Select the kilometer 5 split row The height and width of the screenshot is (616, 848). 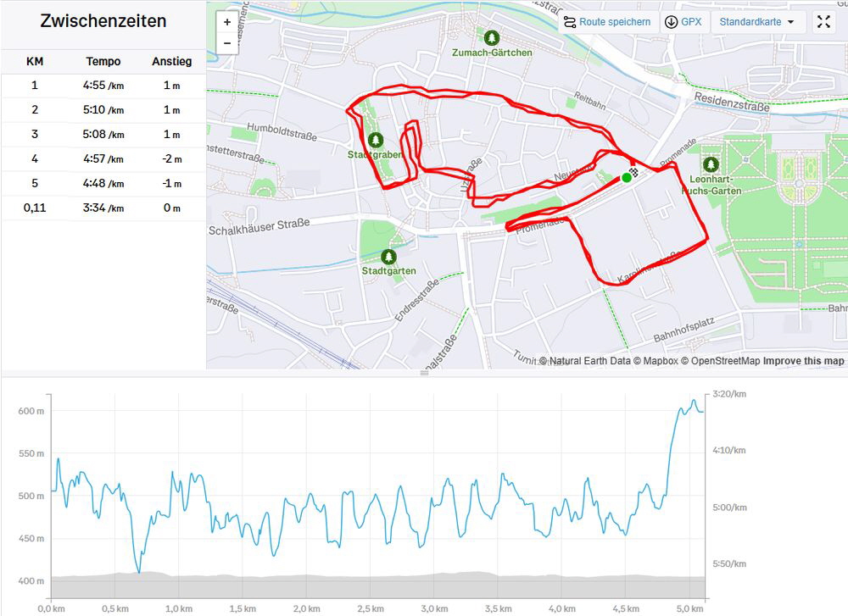click(103, 184)
